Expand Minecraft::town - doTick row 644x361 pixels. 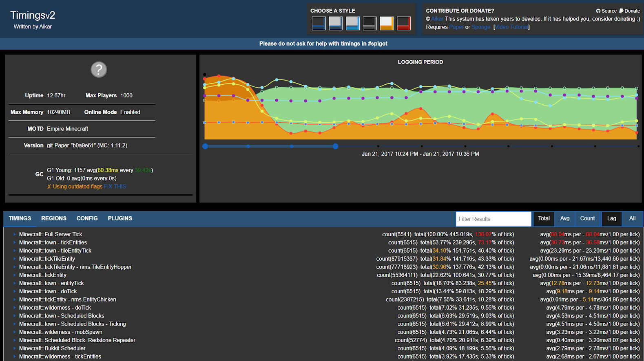coord(14,291)
